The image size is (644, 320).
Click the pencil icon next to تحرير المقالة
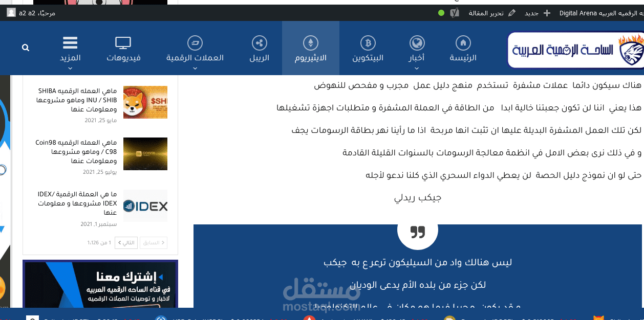tap(512, 13)
